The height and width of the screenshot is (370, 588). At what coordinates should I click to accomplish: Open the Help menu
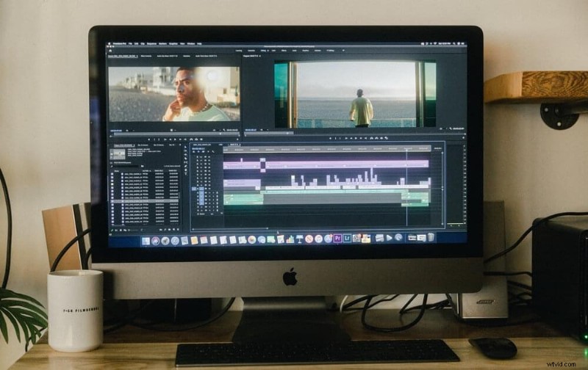tap(199, 44)
